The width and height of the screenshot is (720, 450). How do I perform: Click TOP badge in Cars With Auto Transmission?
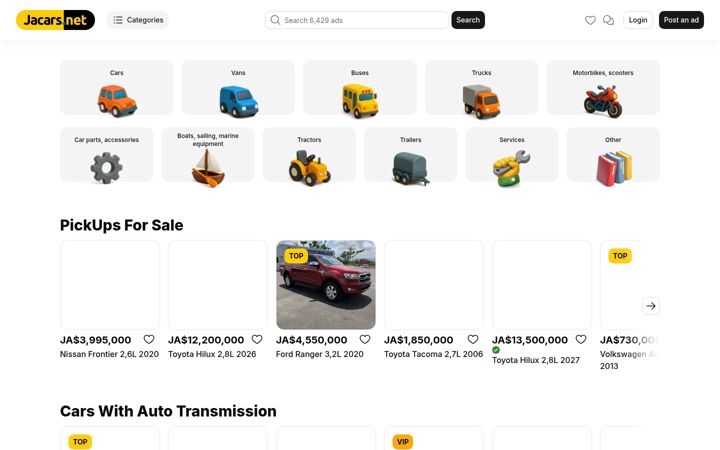tap(80, 442)
